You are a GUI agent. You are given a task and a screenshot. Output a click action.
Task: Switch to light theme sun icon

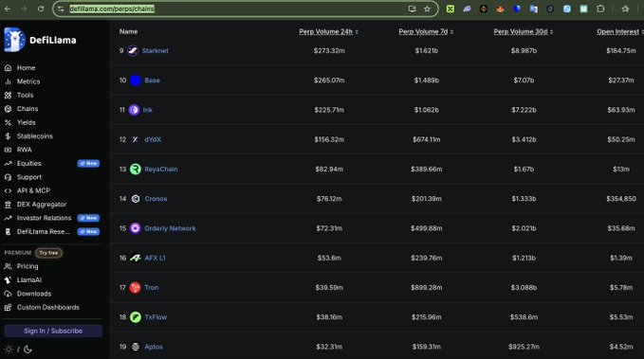(x=9, y=350)
